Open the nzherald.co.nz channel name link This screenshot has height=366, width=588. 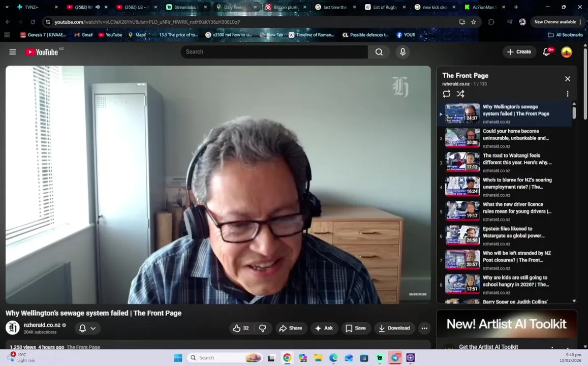point(42,325)
